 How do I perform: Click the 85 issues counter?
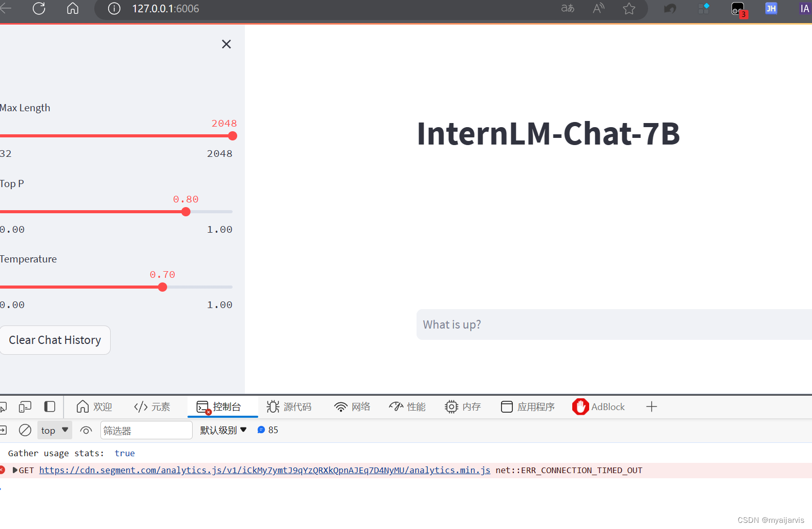tap(268, 430)
